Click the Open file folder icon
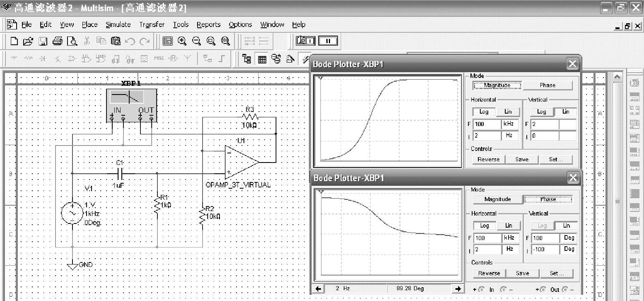Viewport: 644px width, 301px height. click(x=27, y=41)
